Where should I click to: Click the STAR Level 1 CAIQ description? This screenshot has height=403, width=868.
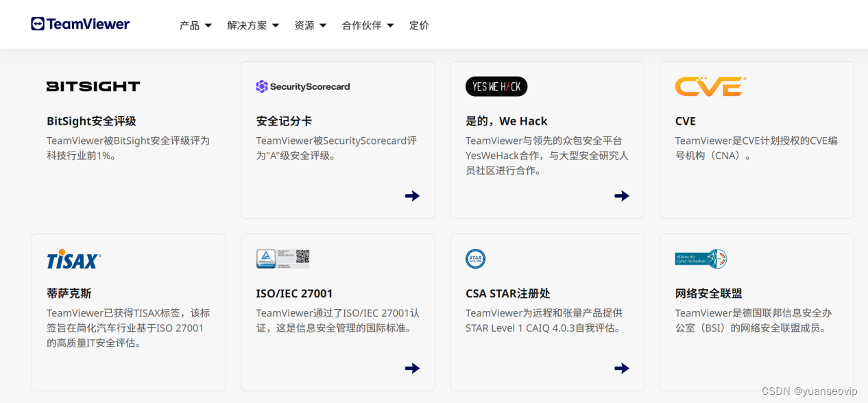pos(544,320)
